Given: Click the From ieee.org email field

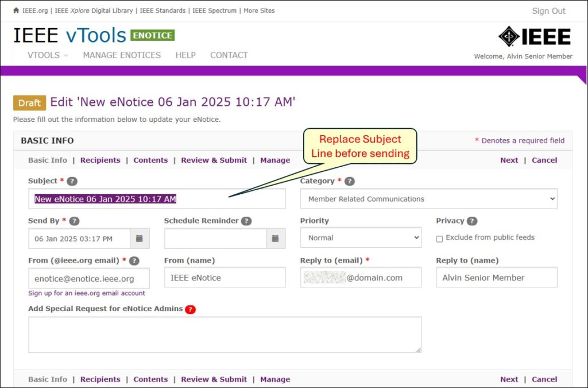Looking at the screenshot, I should tap(89, 278).
